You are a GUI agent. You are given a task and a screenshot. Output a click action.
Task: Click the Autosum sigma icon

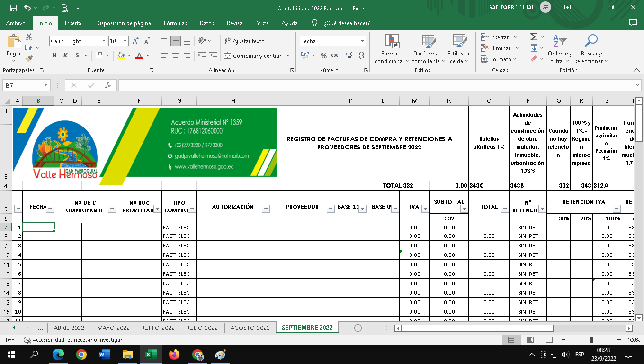coord(534,37)
